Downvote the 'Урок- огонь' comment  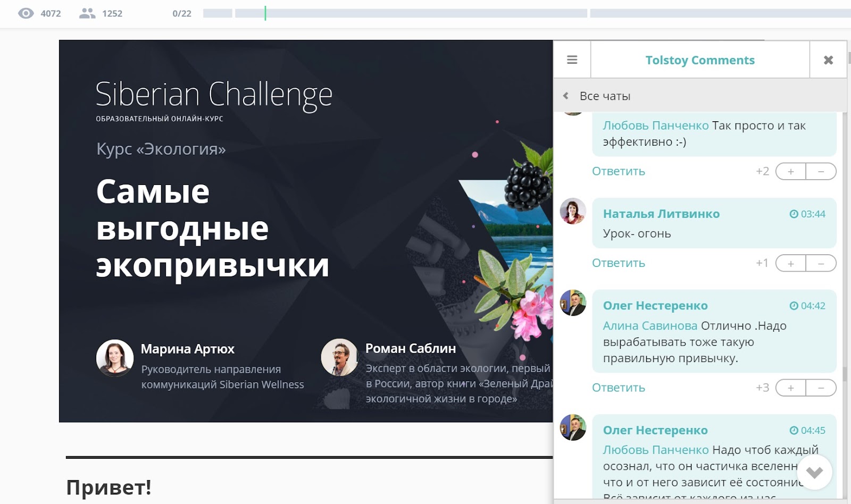point(821,263)
